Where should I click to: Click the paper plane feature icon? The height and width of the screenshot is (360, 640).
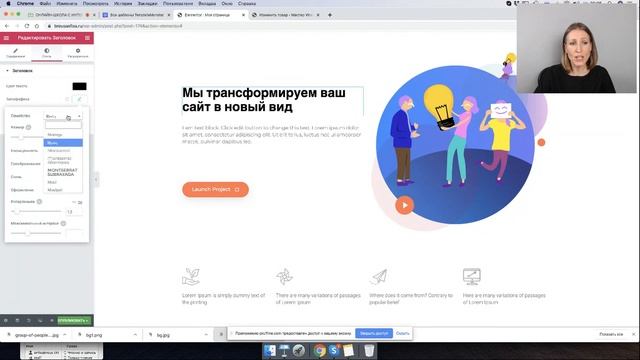378,277
